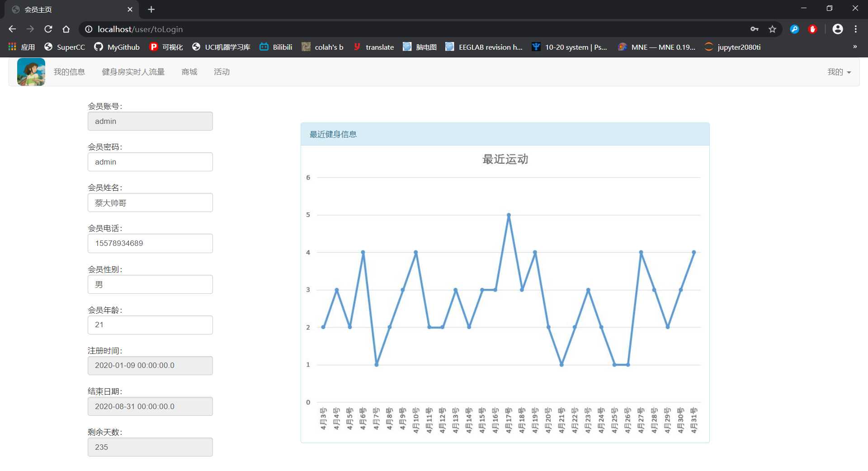
Task: Open UCI机器学习库 bookmark
Action: click(x=221, y=47)
